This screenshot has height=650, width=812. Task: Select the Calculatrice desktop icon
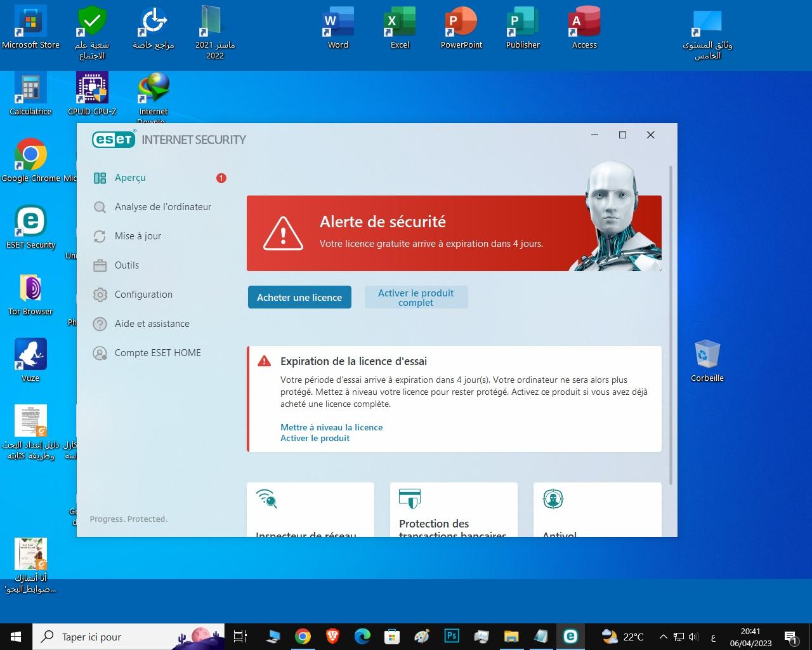(x=30, y=95)
